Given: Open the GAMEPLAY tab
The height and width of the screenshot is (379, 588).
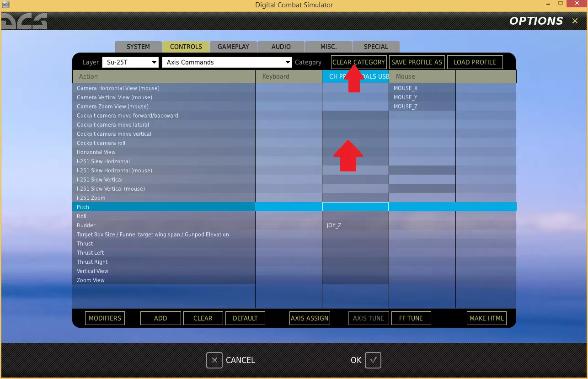Looking at the screenshot, I should tap(233, 47).
